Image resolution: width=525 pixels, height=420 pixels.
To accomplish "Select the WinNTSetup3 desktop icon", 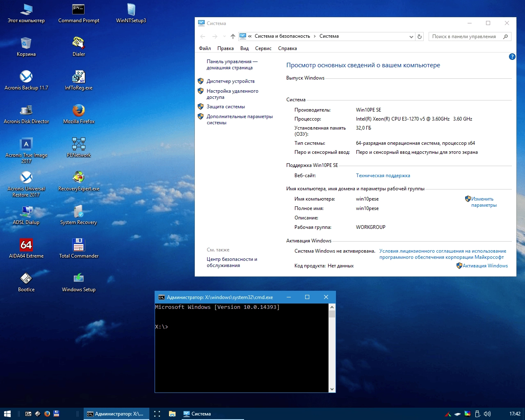I will point(131,14).
